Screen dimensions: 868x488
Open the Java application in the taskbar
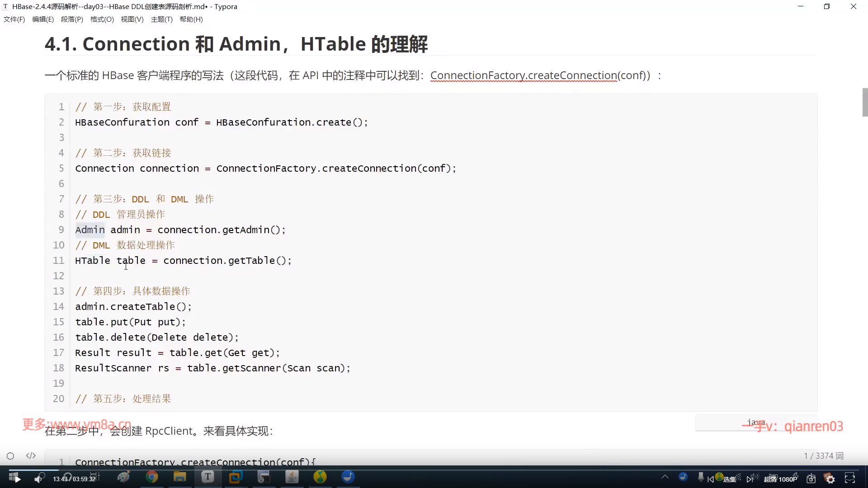292,477
